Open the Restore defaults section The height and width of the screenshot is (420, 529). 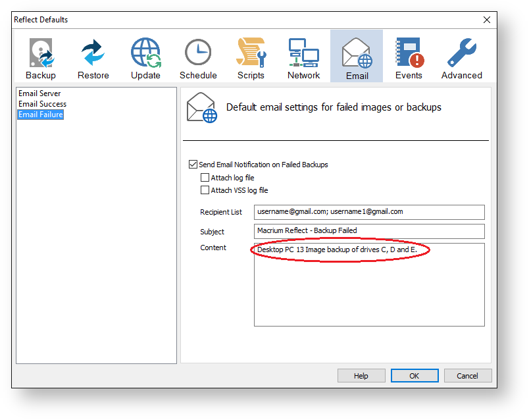coord(93,58)
